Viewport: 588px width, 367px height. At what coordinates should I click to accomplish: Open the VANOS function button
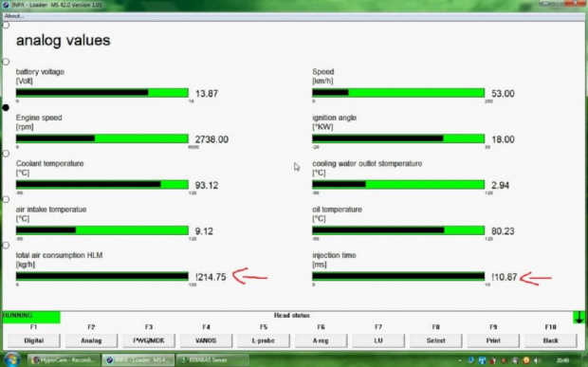(x=206, y=340)
